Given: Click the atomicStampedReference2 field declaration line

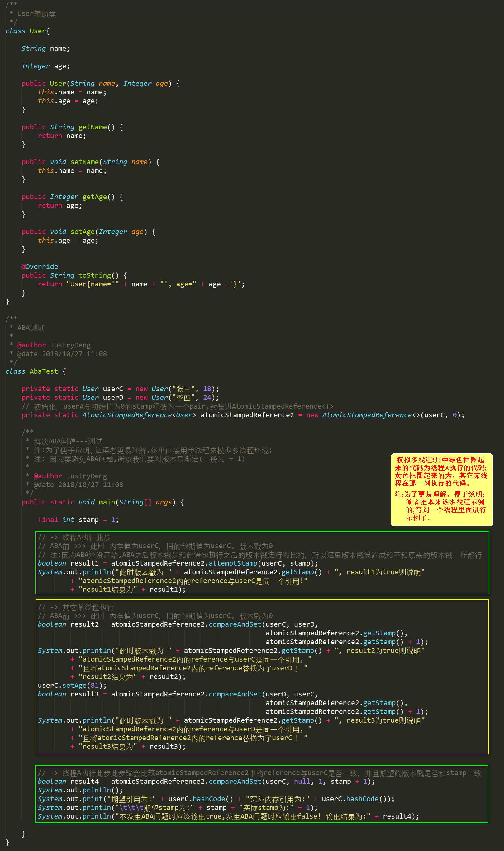Looking at the screenshot, I should coord(243,415).
